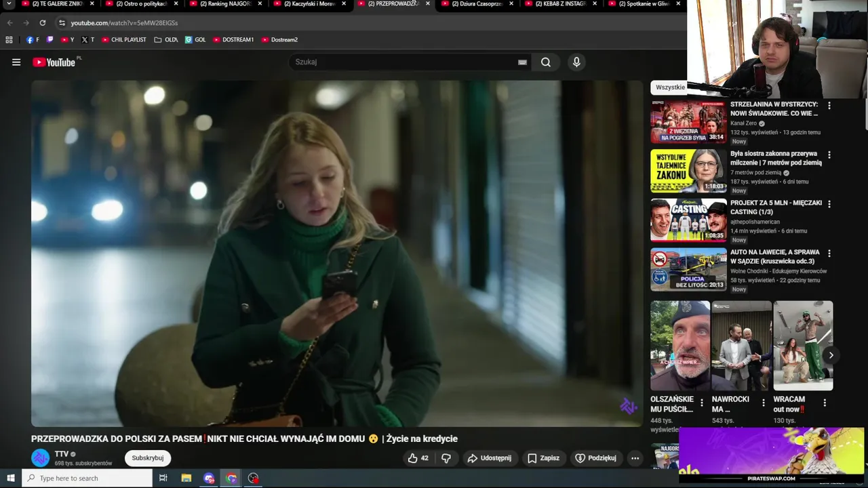
Task: Open options for PROJEKT ZA 5 MLN video
Action: pos(829,204)
